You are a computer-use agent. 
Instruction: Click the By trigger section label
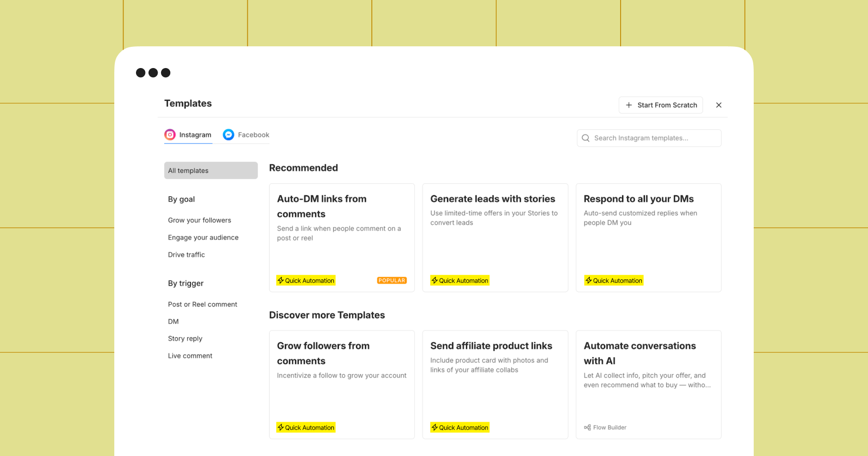click(186, 283)
